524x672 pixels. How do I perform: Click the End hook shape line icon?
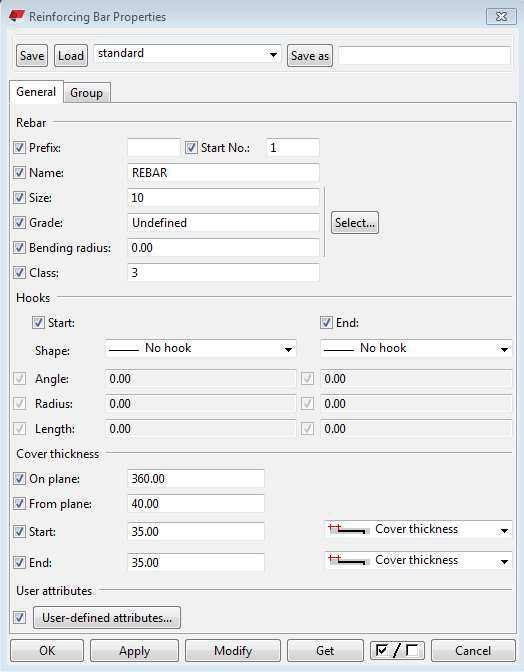(338, 350)
